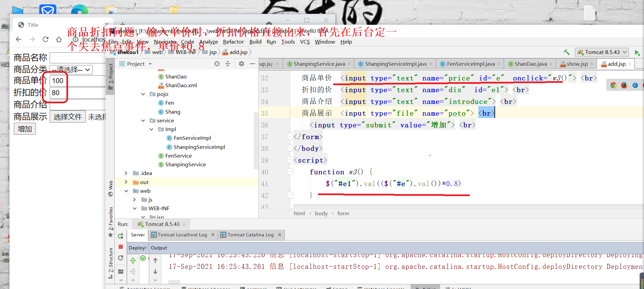Click the up arrow in Output pane
644x289 pixels.
(155, 260)
